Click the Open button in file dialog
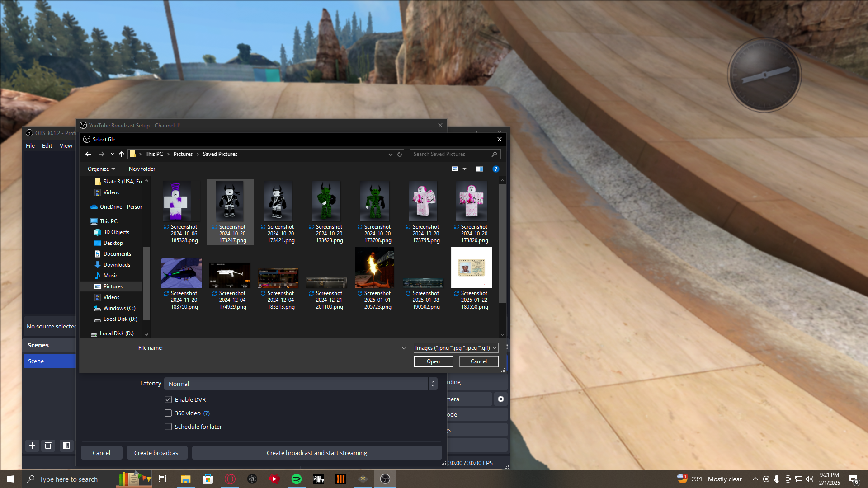The height and width of the screenshot is (488, 868). point(433,361)
